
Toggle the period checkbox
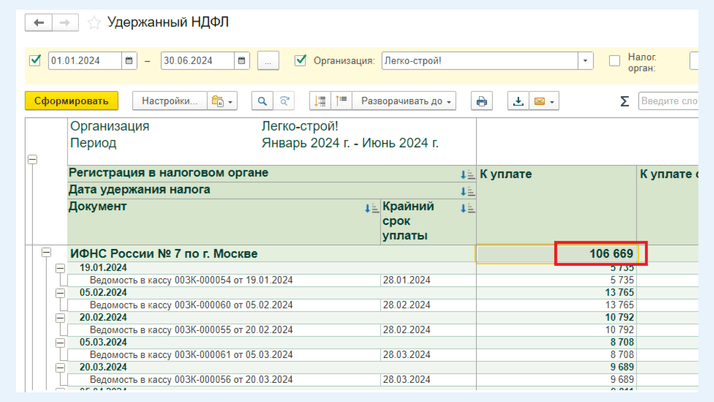tap(35, 60)
